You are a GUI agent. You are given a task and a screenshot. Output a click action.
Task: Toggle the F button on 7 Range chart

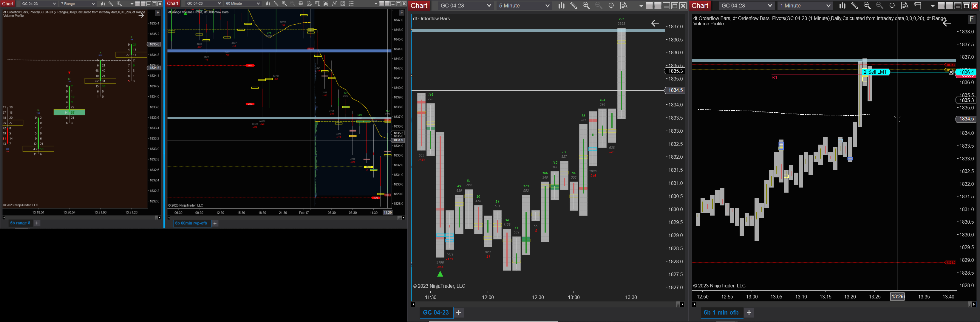(158, 13)
